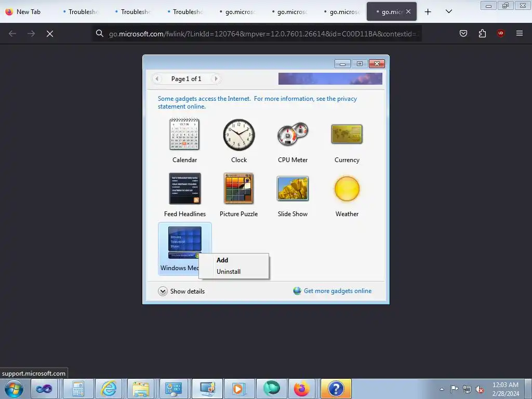Open the Control Panel taskbar icon
This screenshot has height=399, width=532.
point(174,389)
